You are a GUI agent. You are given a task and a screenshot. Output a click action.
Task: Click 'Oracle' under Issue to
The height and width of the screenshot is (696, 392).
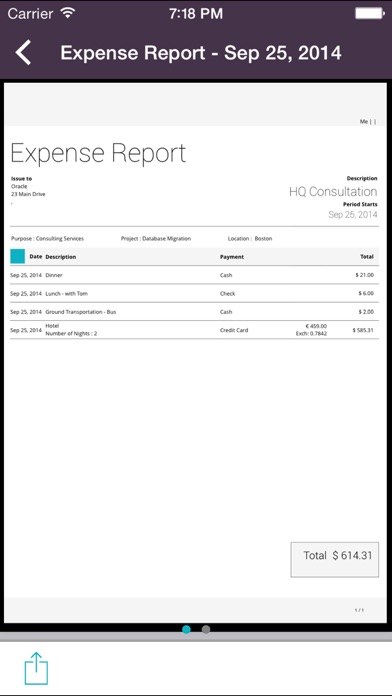click(x=19, y=186)
